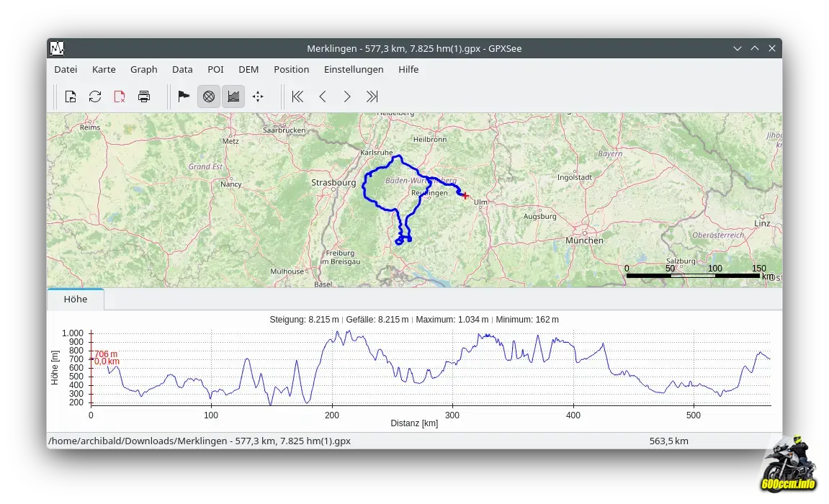Go to the next file

(347, 96)
